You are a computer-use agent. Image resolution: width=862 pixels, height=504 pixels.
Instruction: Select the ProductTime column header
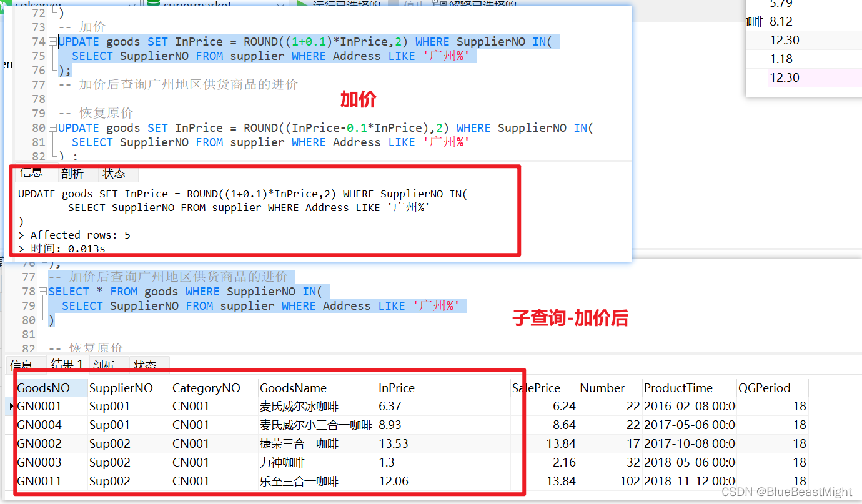(690, 388)
